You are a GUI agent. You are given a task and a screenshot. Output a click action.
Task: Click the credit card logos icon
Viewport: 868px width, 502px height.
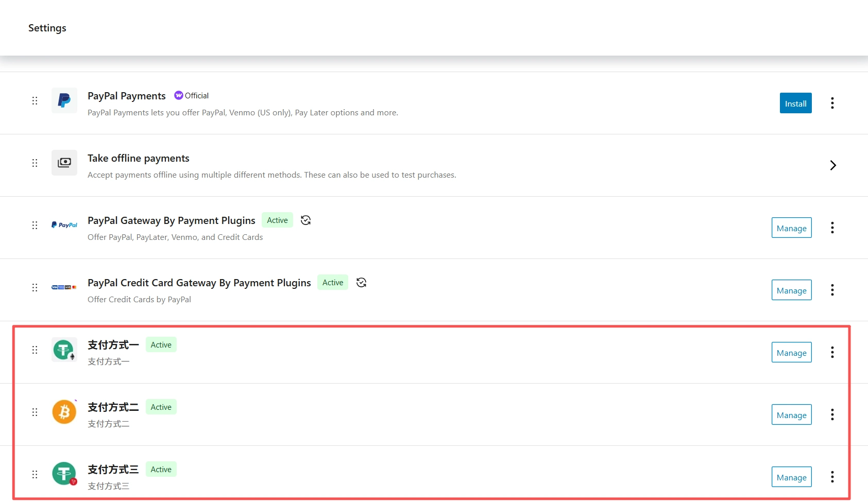pyautogui.click(x=64, y=287)
